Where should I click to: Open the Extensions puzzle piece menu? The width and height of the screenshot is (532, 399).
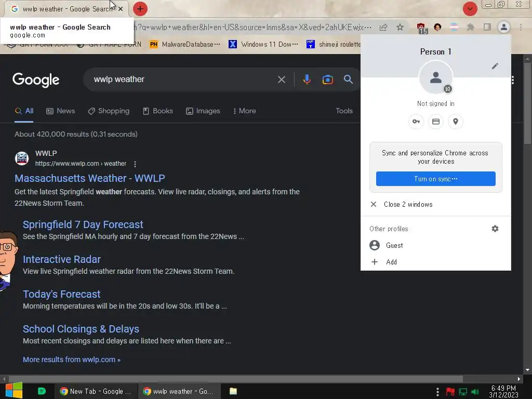pyautogui.click(x=470, y=27)
